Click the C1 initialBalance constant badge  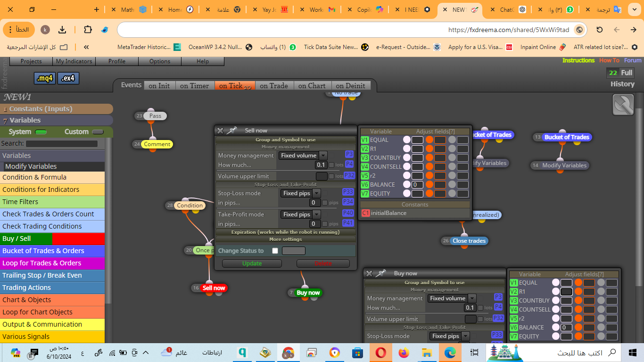365,213
